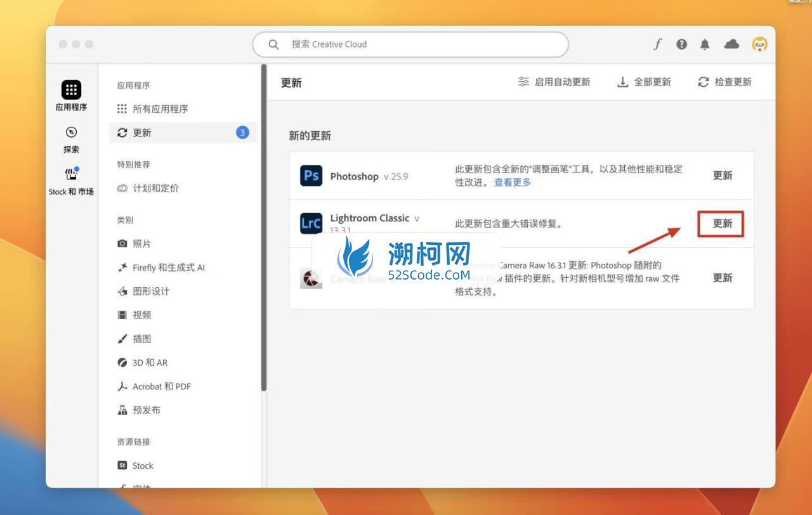
Task: Update Photoshop with its 更新 button
Action: coord(723,176)
